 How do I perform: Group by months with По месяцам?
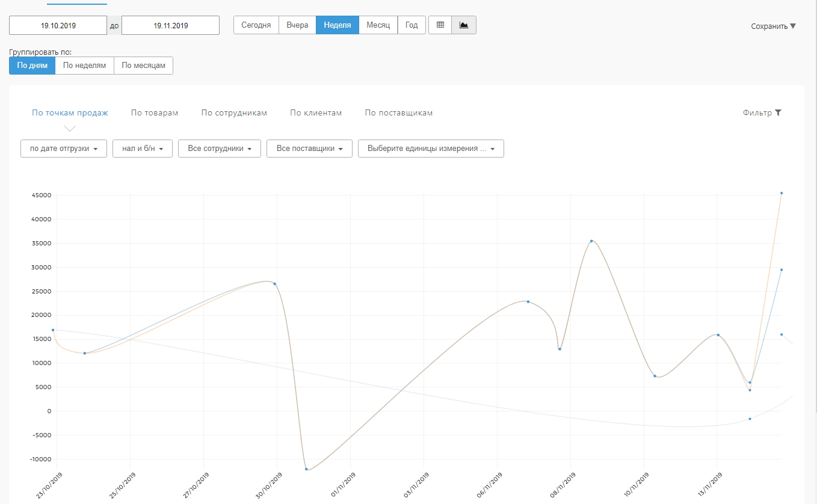tap(143, 66)
